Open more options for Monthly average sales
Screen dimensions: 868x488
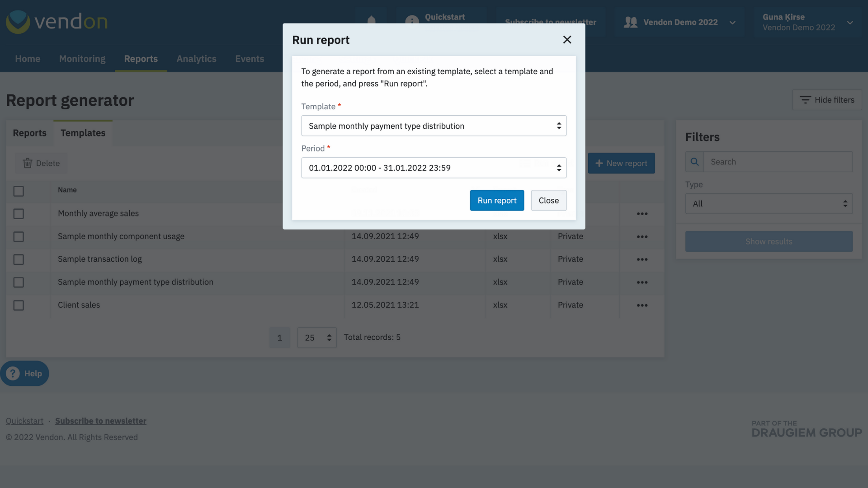point(642,214)
